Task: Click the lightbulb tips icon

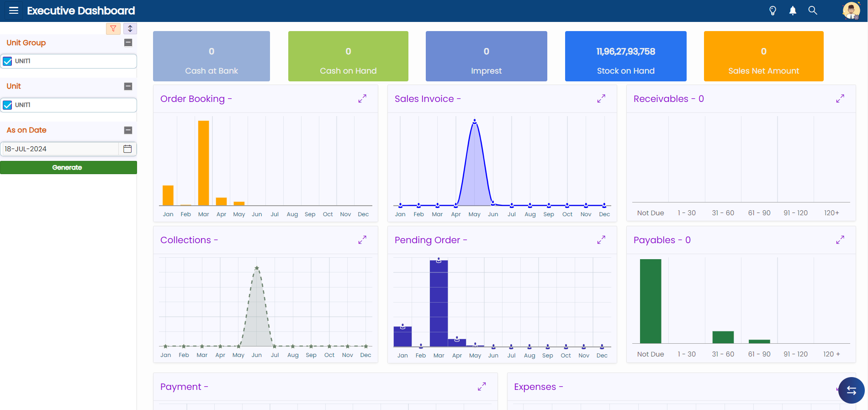Action: pos(773,11)
